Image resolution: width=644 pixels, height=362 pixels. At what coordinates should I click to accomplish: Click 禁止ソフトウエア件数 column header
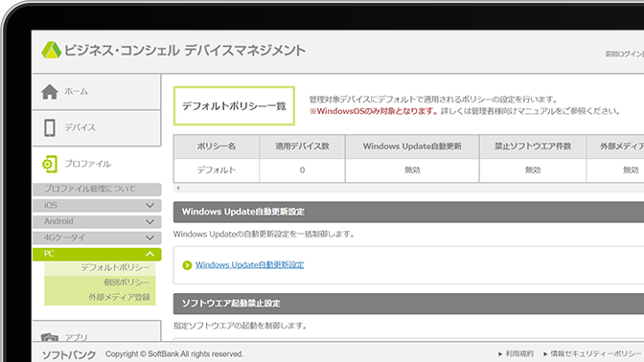click(x=533, y=147)
